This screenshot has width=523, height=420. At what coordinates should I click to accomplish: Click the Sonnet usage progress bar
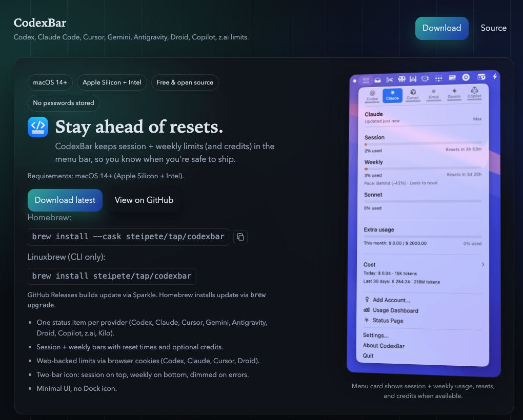coord(423,201)
